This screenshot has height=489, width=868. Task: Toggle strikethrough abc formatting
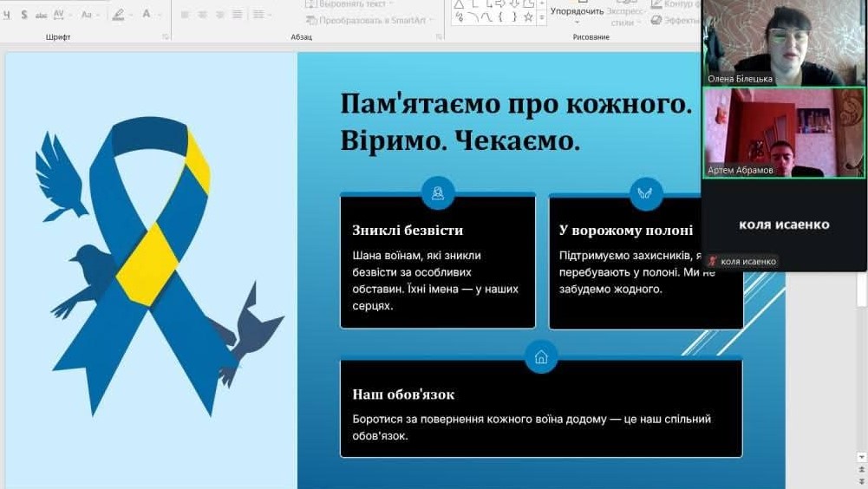41,16
